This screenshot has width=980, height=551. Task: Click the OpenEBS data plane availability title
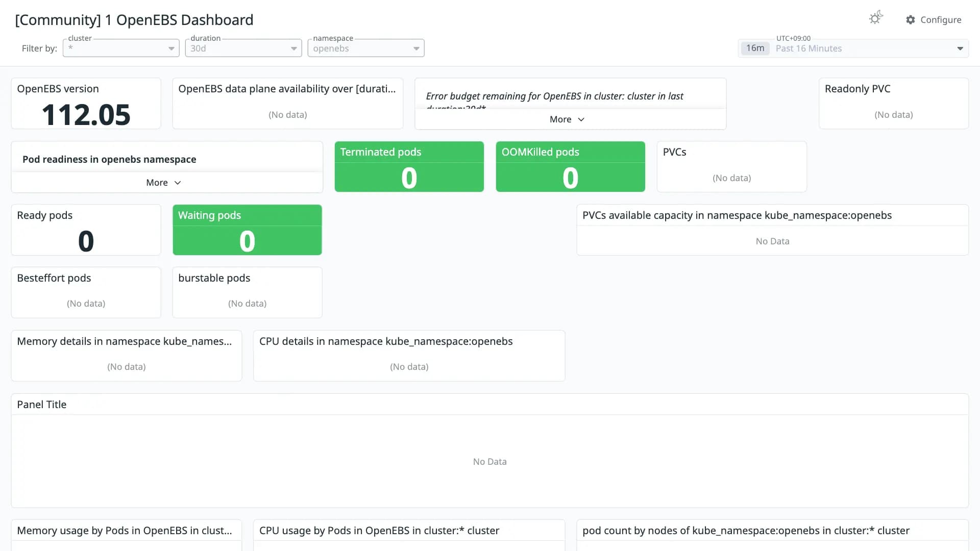287,89
